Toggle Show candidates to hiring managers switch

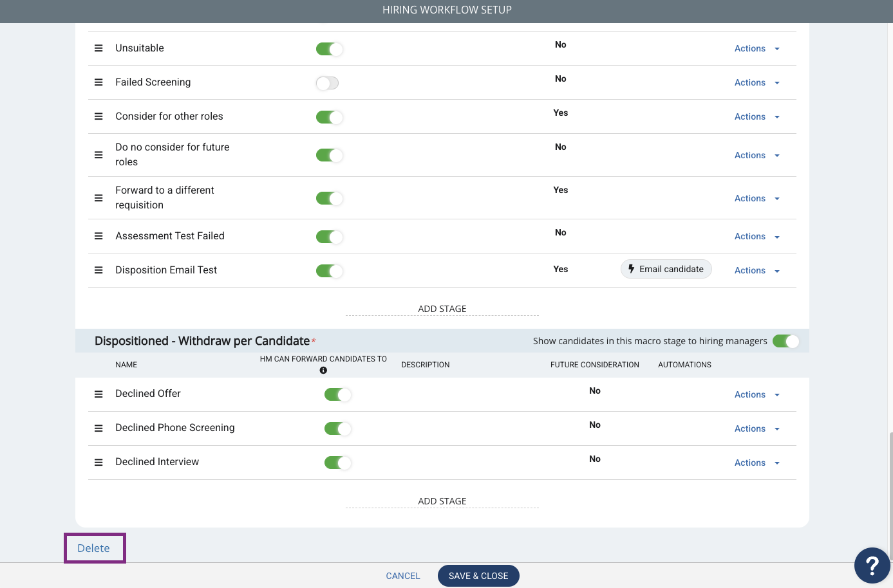[785, 341]
